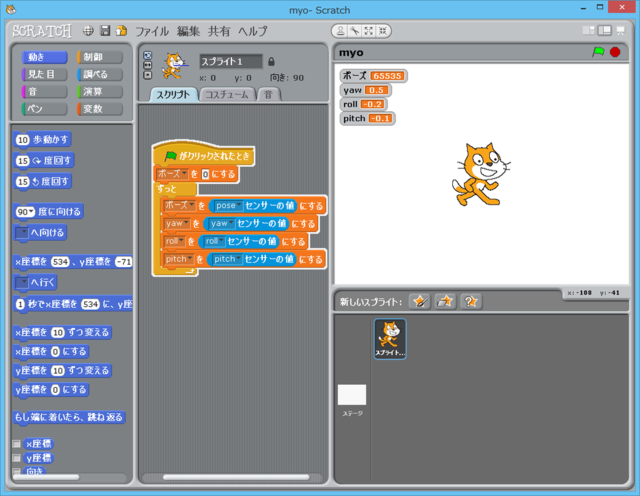Select the 動き block category
The height and width of the screenshot is (496, 640).
[x=44, y=57]
